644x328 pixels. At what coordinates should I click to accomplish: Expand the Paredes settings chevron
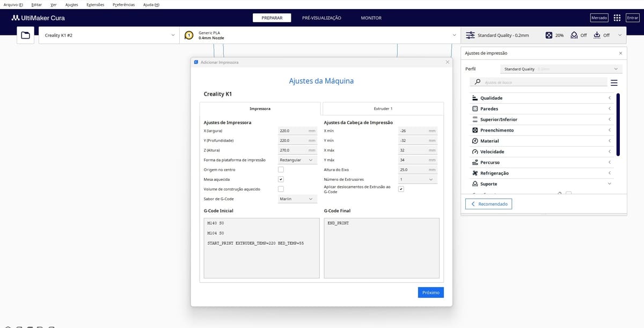[610, 109]
